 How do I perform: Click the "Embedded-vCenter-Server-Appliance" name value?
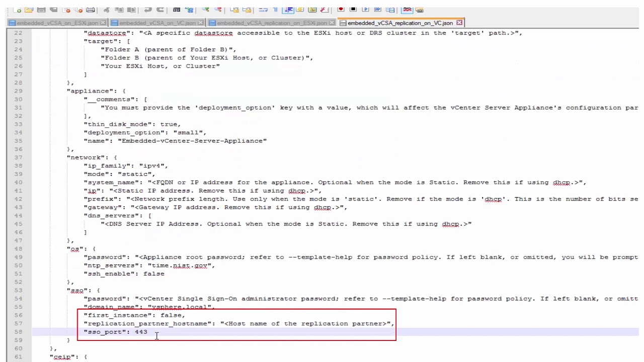[x=192, y=141]
